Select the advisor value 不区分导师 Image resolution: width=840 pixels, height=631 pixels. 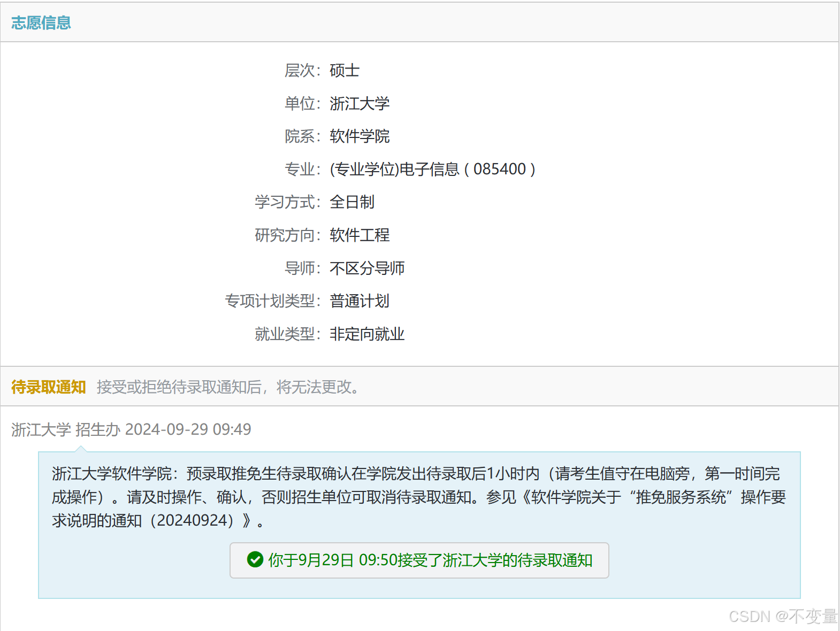point(367,268)
